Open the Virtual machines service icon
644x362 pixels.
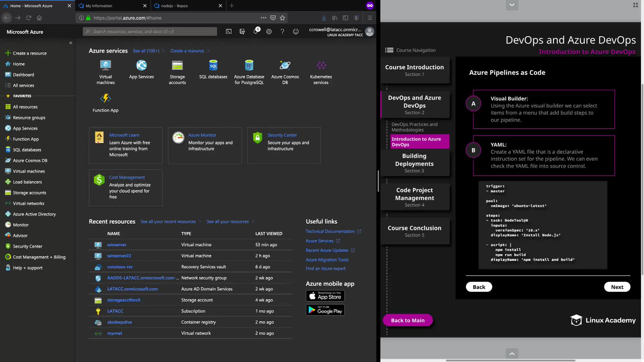105,65
